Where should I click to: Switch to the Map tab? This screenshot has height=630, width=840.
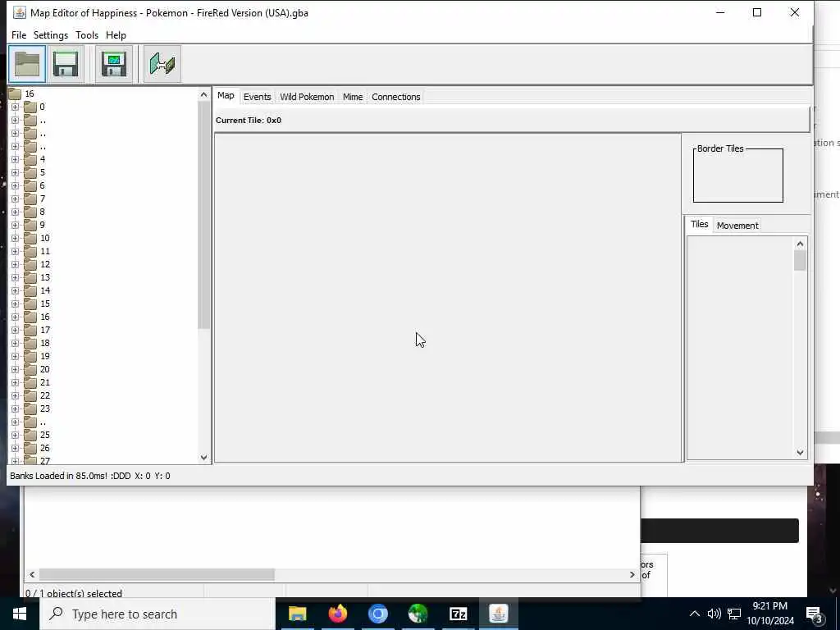pyautogui.click(x=226, y=95)
